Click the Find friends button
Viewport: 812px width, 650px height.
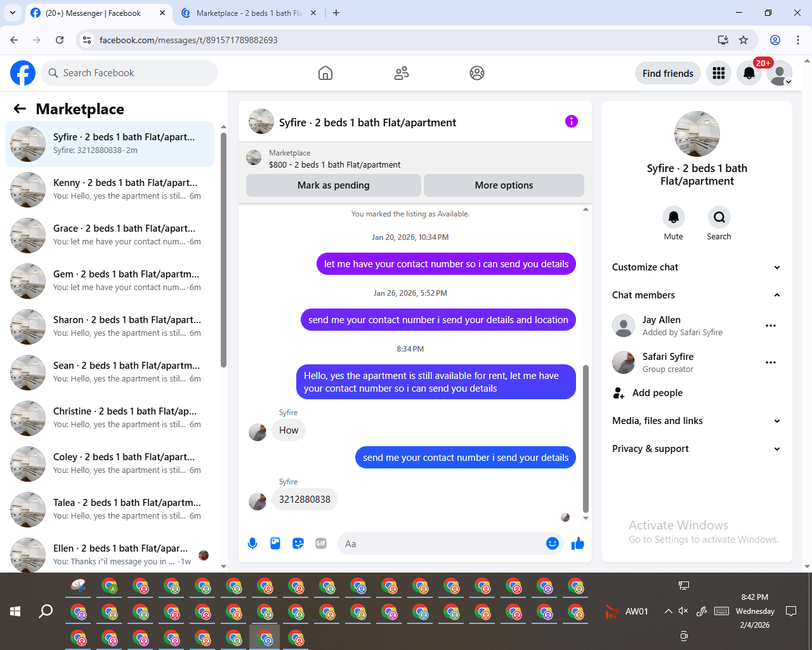click(x=668, y=73)
